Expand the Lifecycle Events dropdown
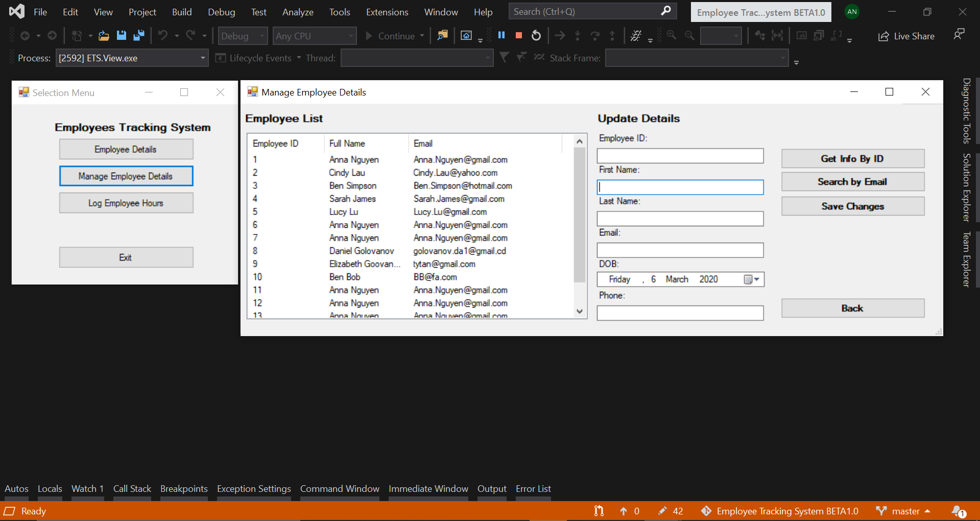 [299, 58]
